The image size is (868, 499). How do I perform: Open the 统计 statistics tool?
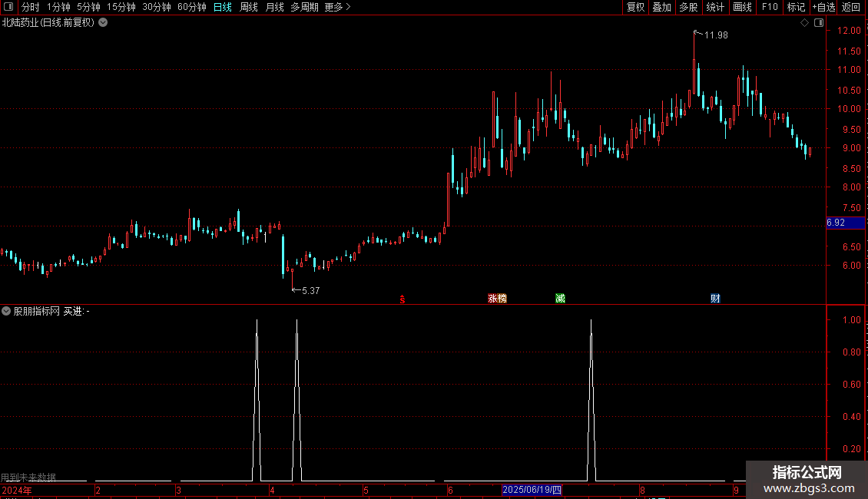[714, 7]
